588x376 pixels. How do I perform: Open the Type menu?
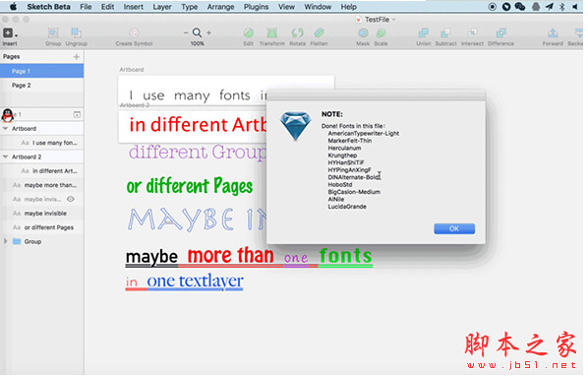190,7
